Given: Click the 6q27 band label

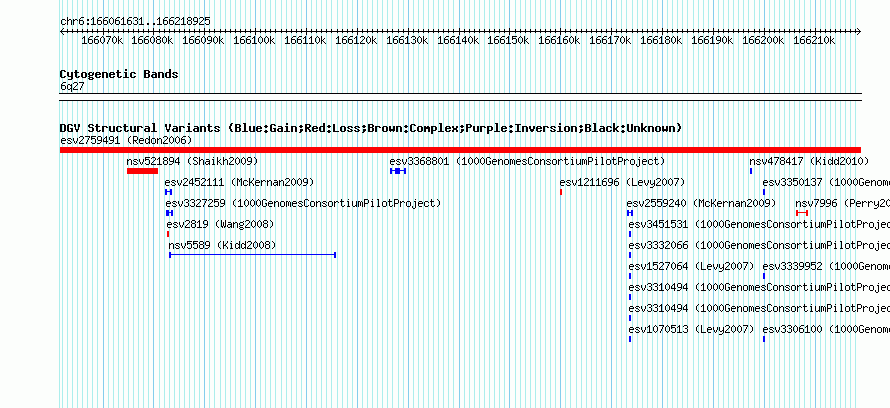Looking at the screenshot, I should 72,86.
